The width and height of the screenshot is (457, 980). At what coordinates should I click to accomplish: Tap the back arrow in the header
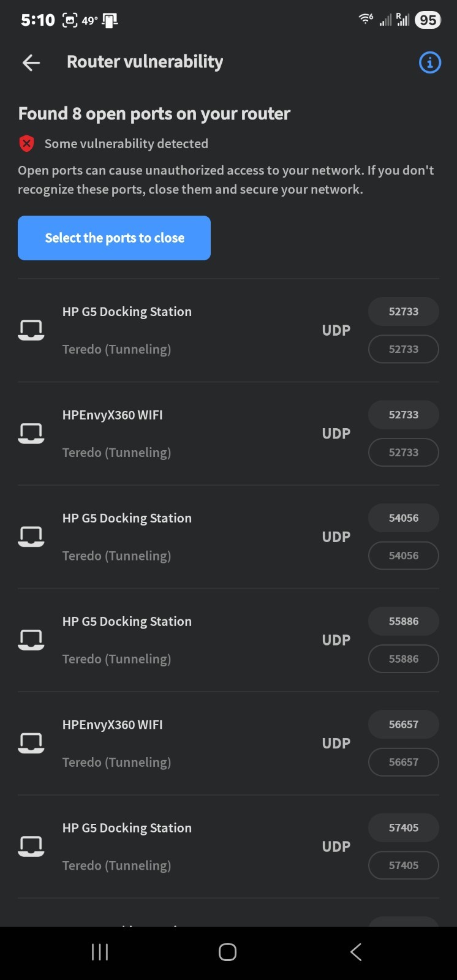click(x=31, y=62)
